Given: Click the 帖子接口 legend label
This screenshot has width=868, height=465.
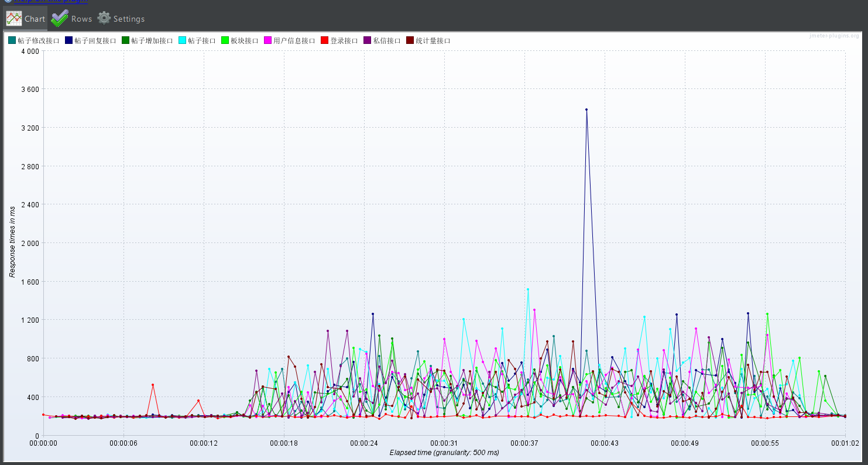Looking at the screenshot, I should pyautogui.click(x=202, y=41).
